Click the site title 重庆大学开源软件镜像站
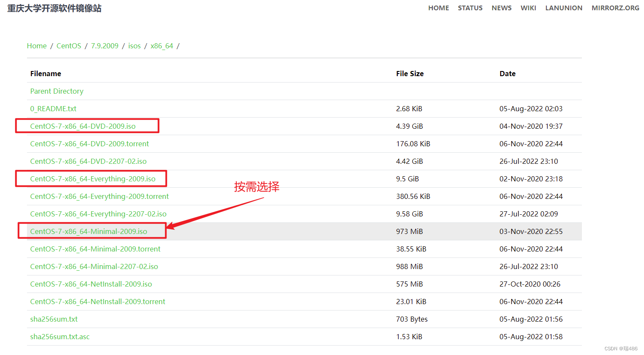This screenshot has width=644, height=355. pyautogui.click(x=54, y=9)
